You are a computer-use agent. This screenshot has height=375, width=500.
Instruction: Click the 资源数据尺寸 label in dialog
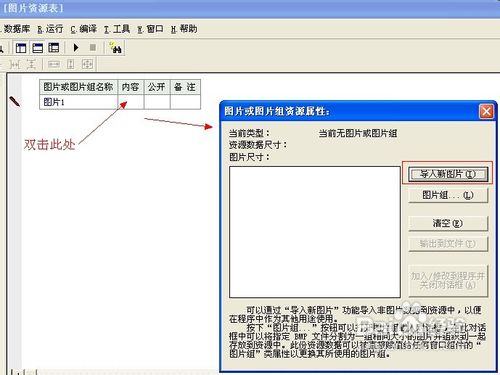coord(258,145)
